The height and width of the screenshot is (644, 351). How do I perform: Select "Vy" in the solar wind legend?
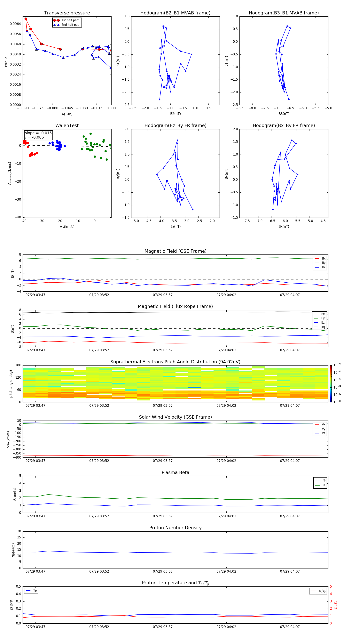[x=320, y=429]
